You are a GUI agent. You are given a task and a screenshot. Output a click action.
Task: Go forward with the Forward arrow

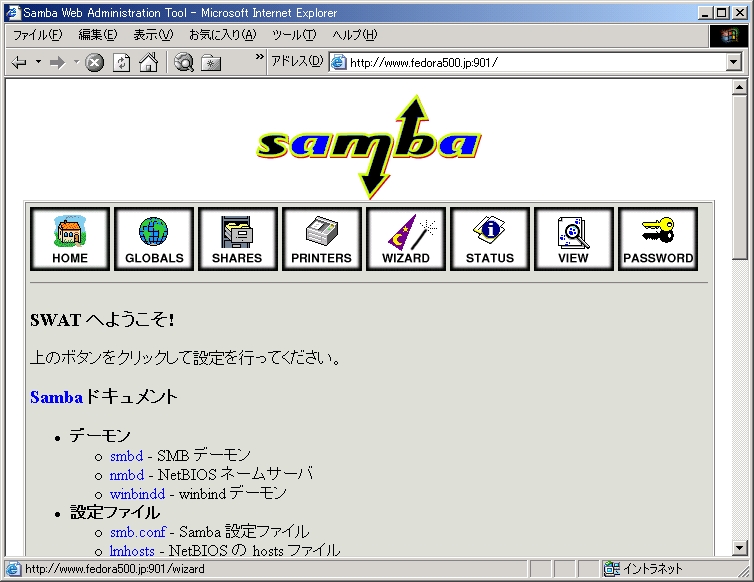pos(57,63)
